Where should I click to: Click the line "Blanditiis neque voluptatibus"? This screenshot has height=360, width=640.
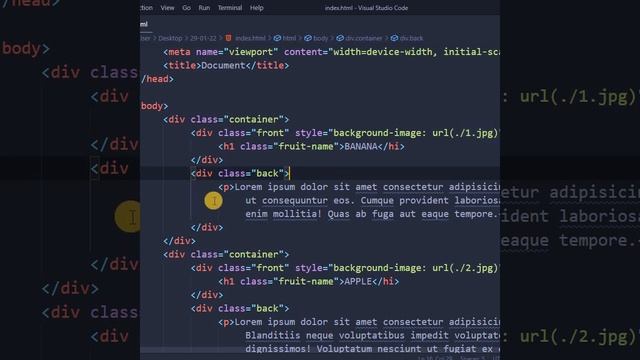tap(372, 336)
